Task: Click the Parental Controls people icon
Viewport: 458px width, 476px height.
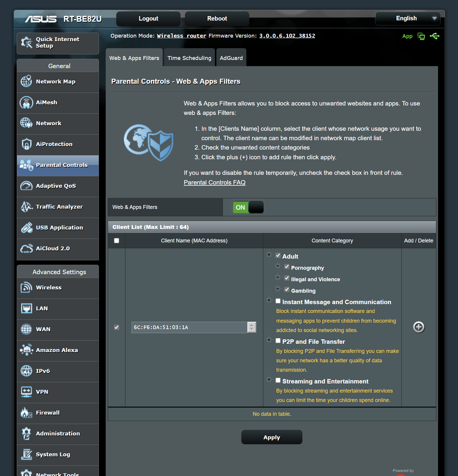Action: (x=26, y=165)
